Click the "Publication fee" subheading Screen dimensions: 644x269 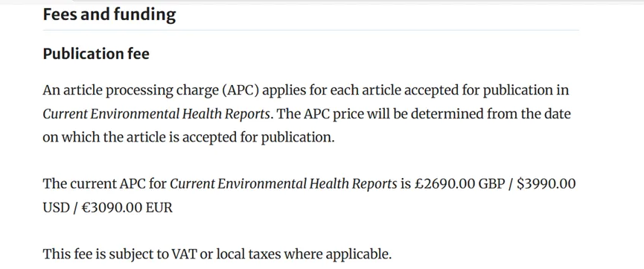click(96, 54)
